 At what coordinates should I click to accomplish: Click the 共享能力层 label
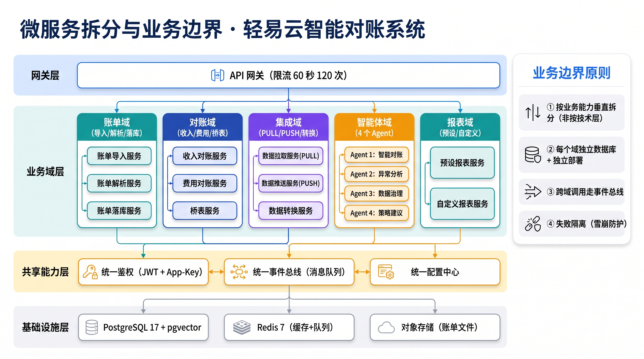pos(45,272)
